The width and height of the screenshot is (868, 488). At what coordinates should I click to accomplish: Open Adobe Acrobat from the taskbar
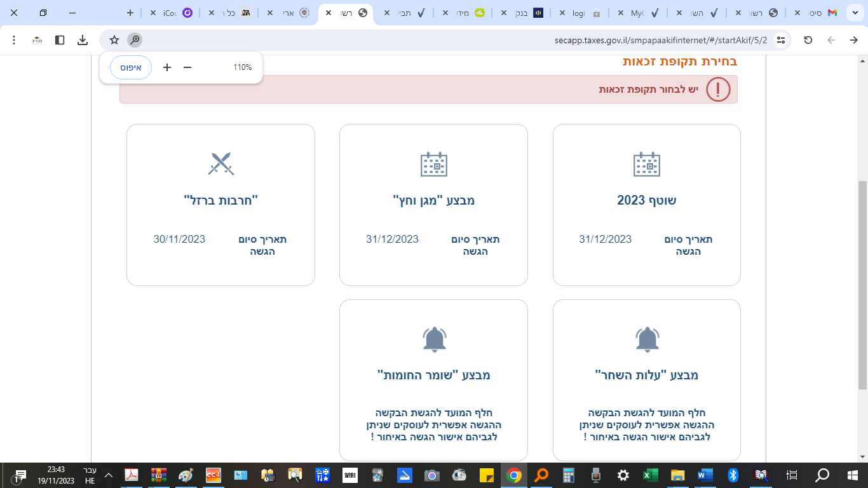(x=131, y=475)
